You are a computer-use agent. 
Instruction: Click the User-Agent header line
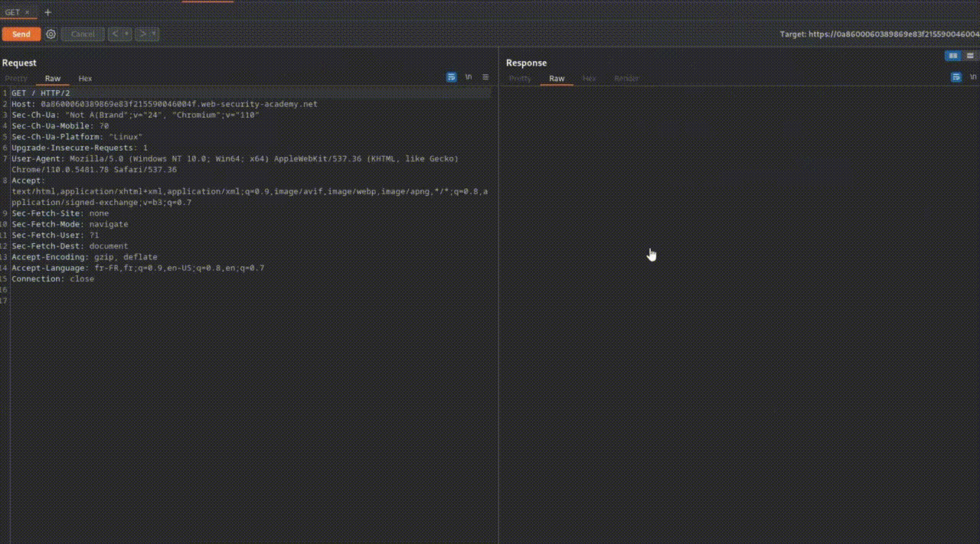coord(235,164)
